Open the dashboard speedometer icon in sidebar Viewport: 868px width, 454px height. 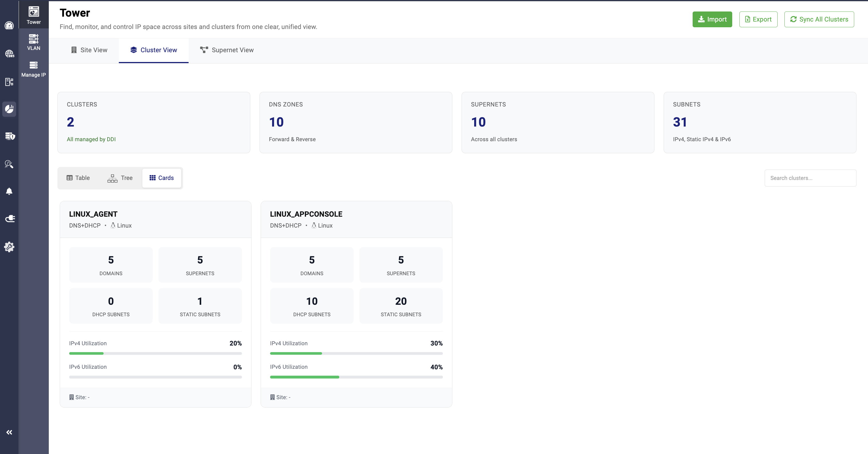[x=9, y=26]
